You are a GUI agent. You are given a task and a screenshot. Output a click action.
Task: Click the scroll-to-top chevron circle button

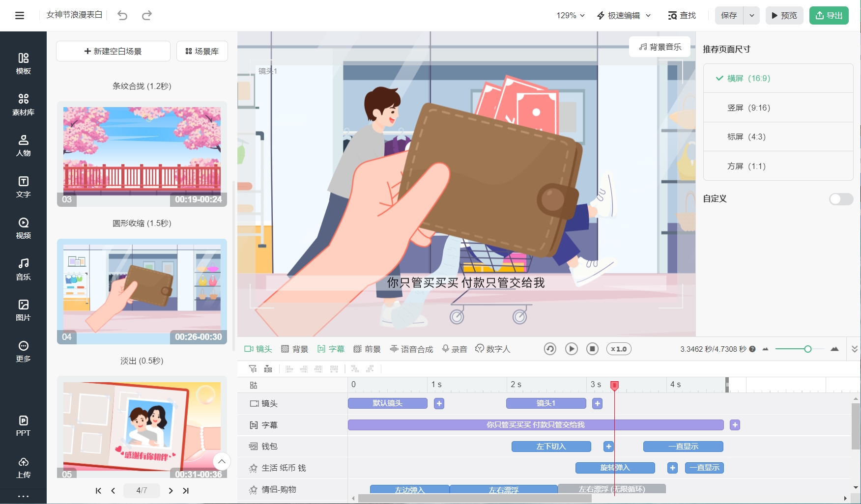[x=222, y=461]
